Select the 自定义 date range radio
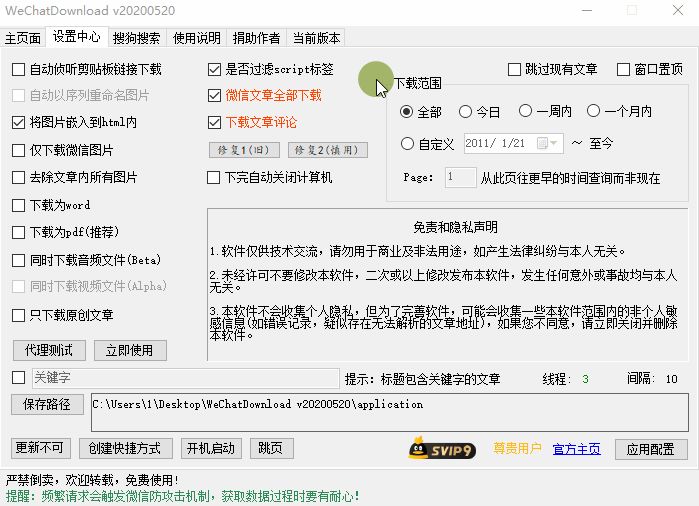699x506 pixels. coord(407,144)
